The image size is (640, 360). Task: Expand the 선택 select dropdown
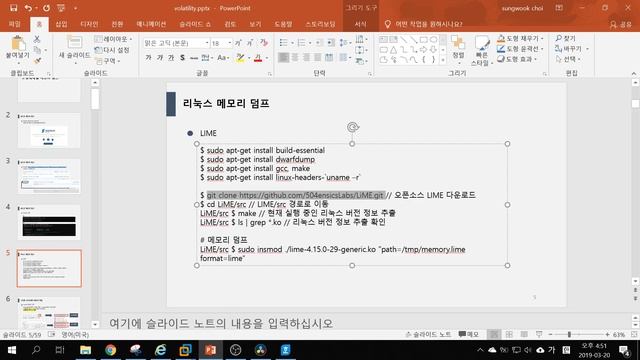coord(569,59)
